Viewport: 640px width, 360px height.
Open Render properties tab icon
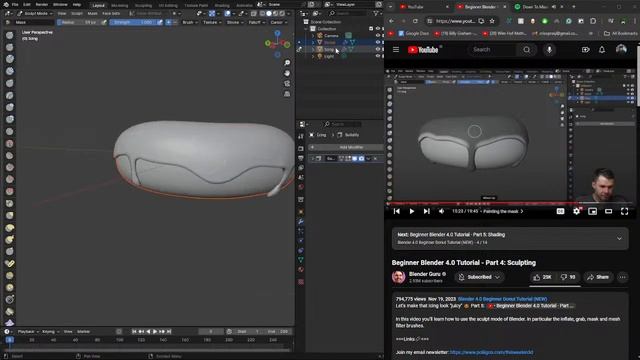(301, 149)
